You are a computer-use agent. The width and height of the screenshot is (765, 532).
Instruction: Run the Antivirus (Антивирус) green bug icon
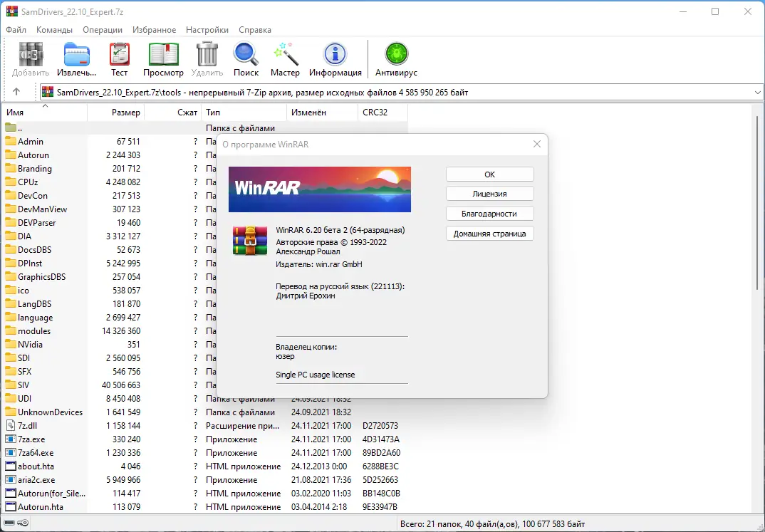pyautogui.click(x=396, y=54)
